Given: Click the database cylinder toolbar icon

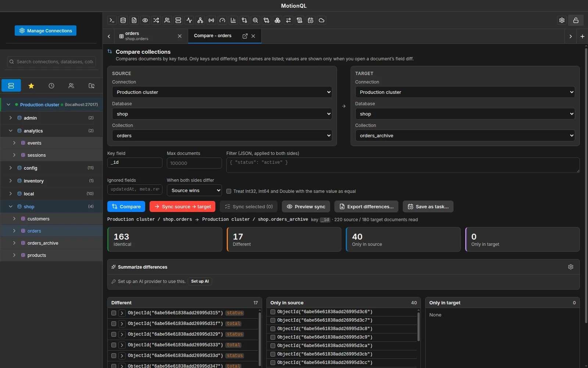Looking at the screenshot, I should (x=123, y=20).
